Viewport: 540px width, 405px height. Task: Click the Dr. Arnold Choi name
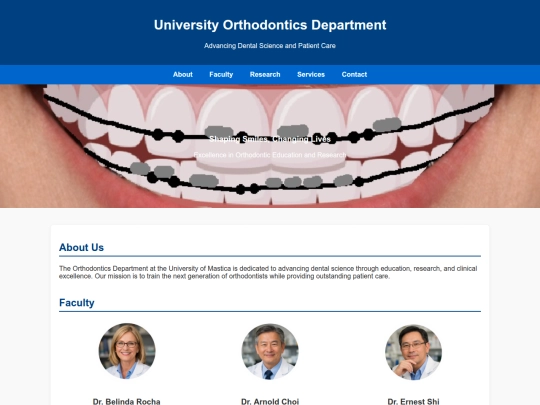270,402
